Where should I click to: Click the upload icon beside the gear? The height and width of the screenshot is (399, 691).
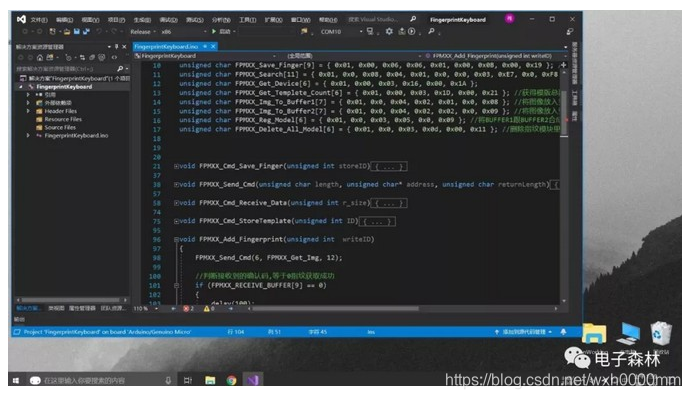(x=401, y=31)
